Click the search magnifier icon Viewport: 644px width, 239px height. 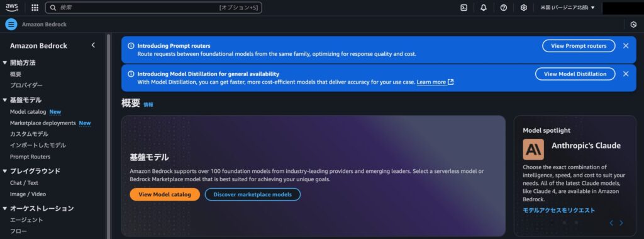point(53,8)
